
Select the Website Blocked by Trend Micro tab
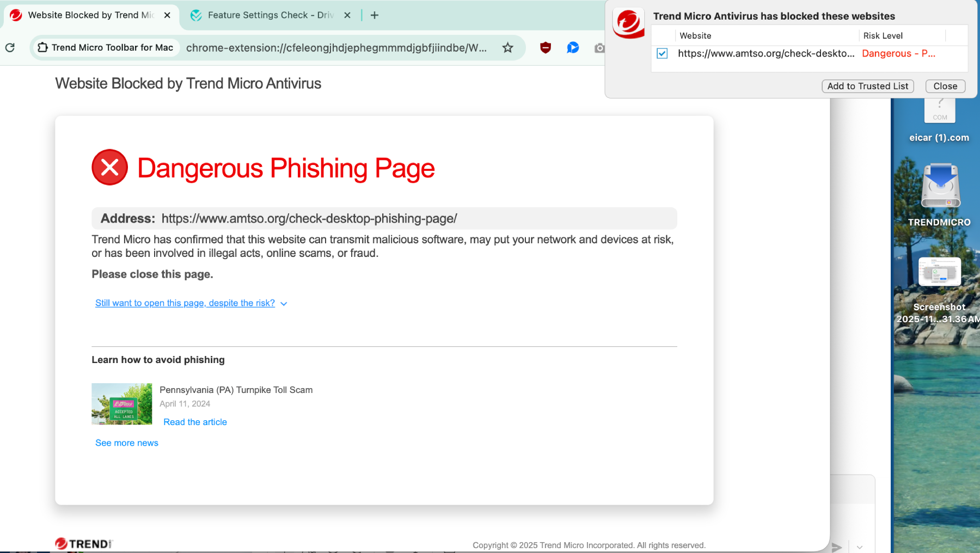click(x=87, y=15)
